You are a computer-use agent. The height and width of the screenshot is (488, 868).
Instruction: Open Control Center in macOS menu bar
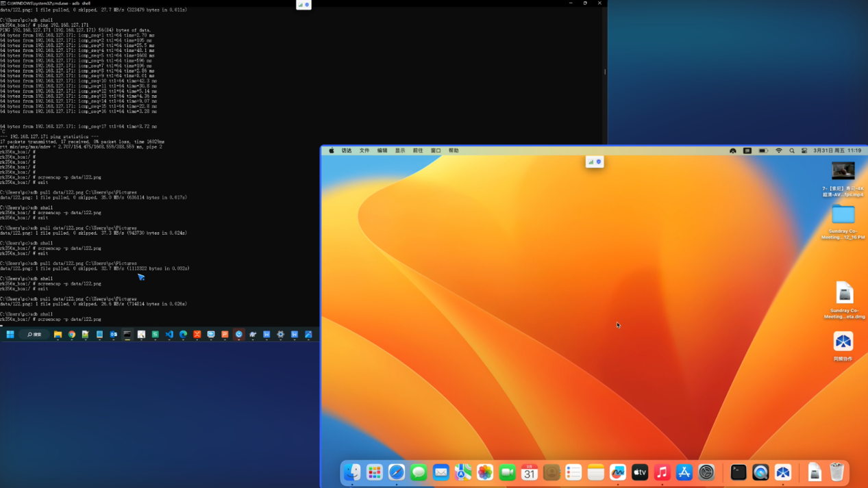804,151
